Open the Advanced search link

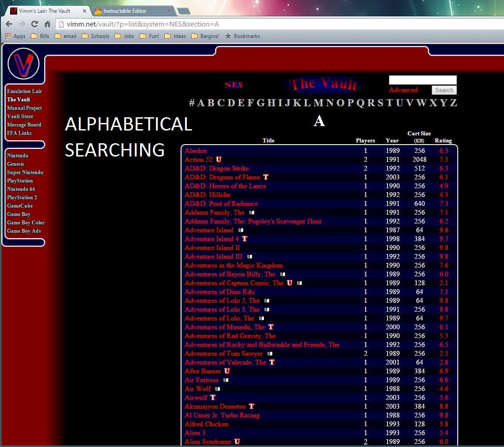tap(403, 90)
